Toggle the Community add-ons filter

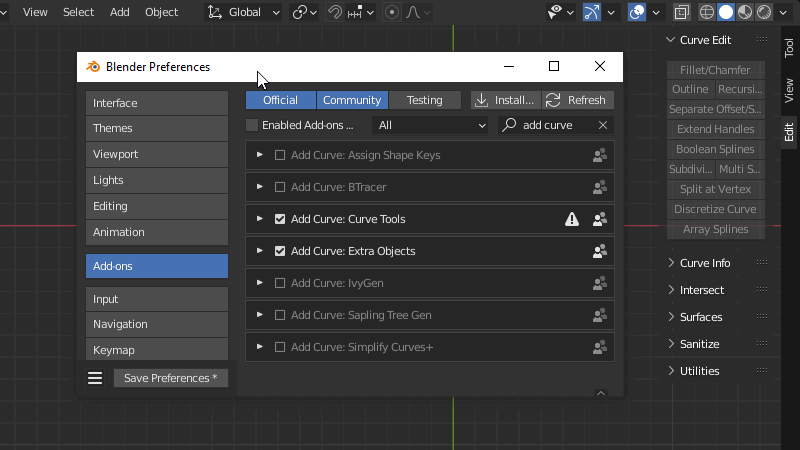[x=352, y=100]
